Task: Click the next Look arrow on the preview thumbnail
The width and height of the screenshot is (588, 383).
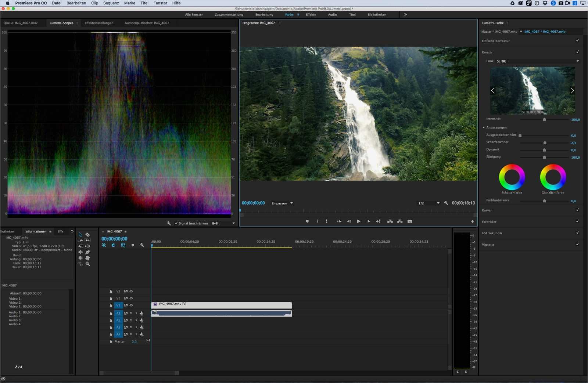Action: click(x=572, y=90)
